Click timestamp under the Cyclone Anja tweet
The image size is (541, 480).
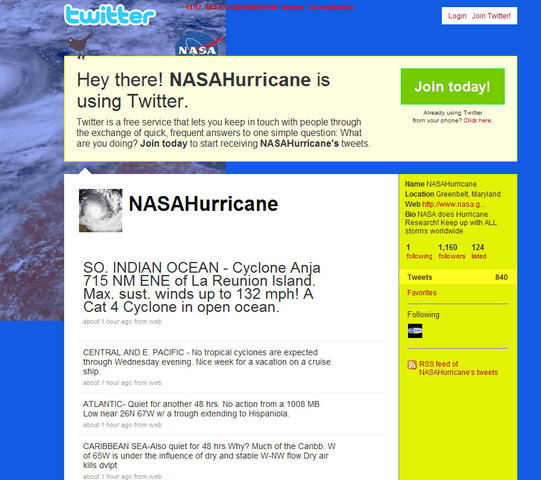[122, 322]
